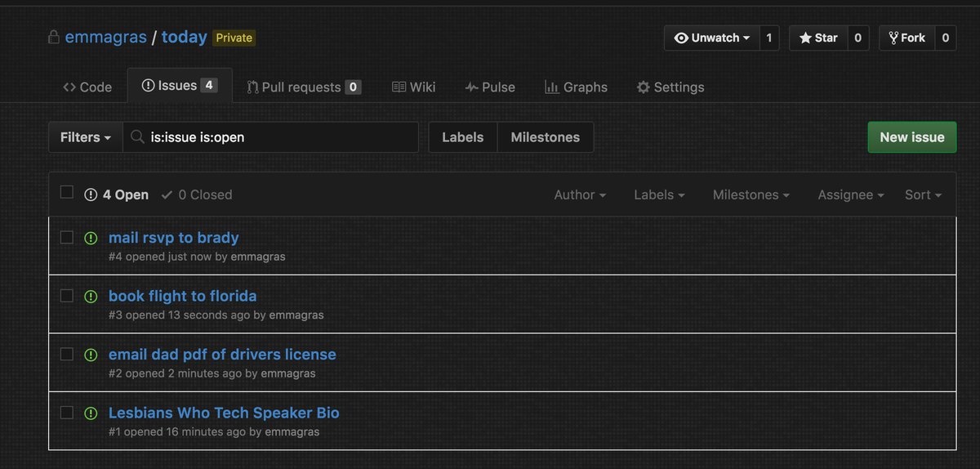
Task: Select the checkbox for book flight to florida
Action: pyautogui.click(x=67, y=295)
